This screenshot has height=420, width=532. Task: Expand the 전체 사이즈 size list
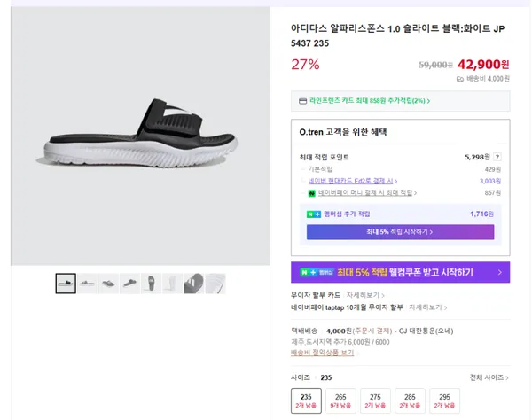(x=489, y=377)
